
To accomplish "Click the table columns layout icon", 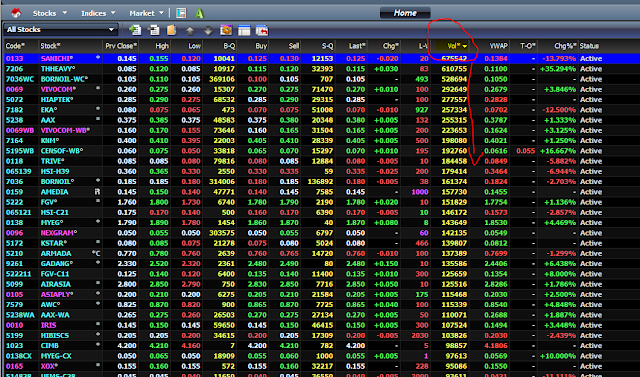I will (x=244, y=30).
